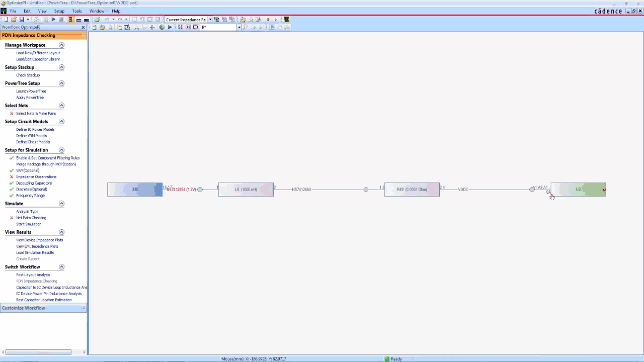Collapse the Setup Stackup section
The image size is (644, 362).
point(61,67)
